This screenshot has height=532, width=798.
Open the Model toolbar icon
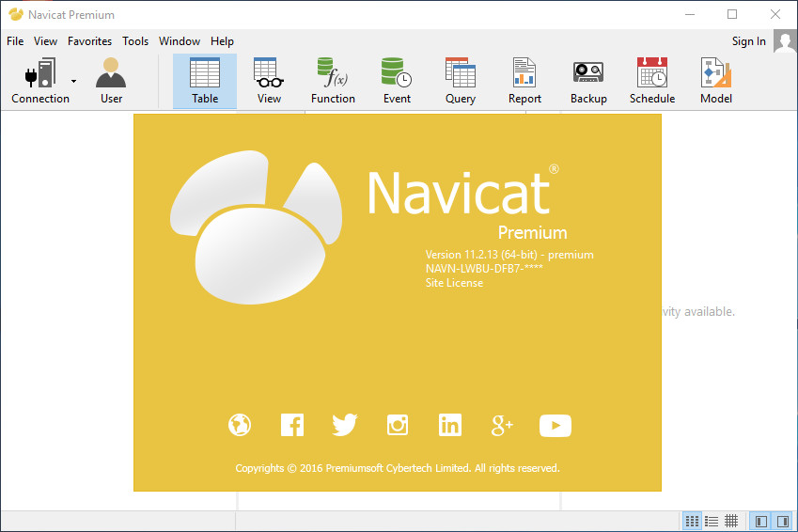point(716,82)
